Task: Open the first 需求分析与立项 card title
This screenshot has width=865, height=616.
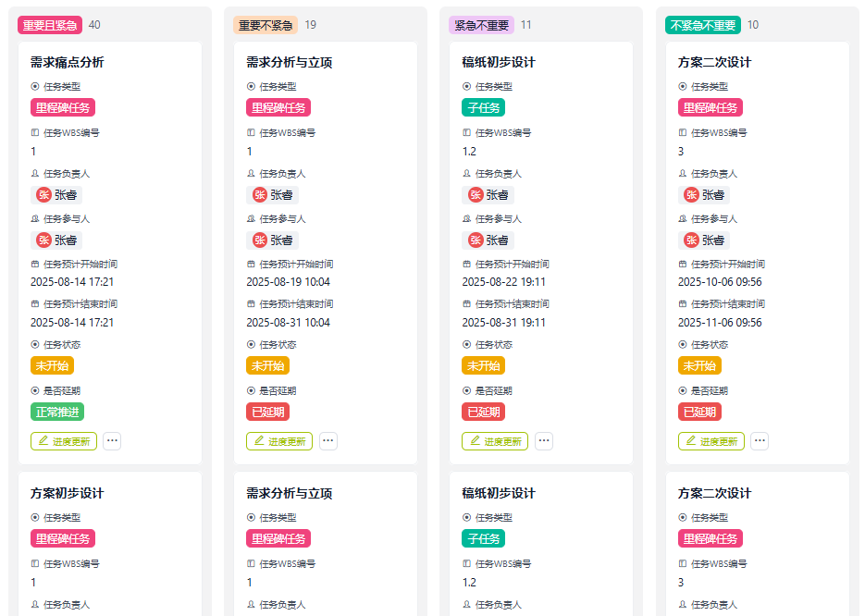Action: click(289, 62)
